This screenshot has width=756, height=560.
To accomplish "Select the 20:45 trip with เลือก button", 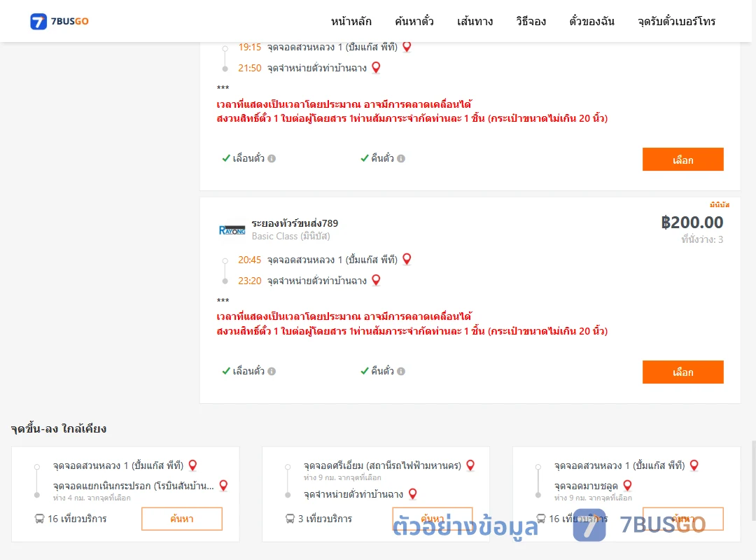I will point(682,372).
